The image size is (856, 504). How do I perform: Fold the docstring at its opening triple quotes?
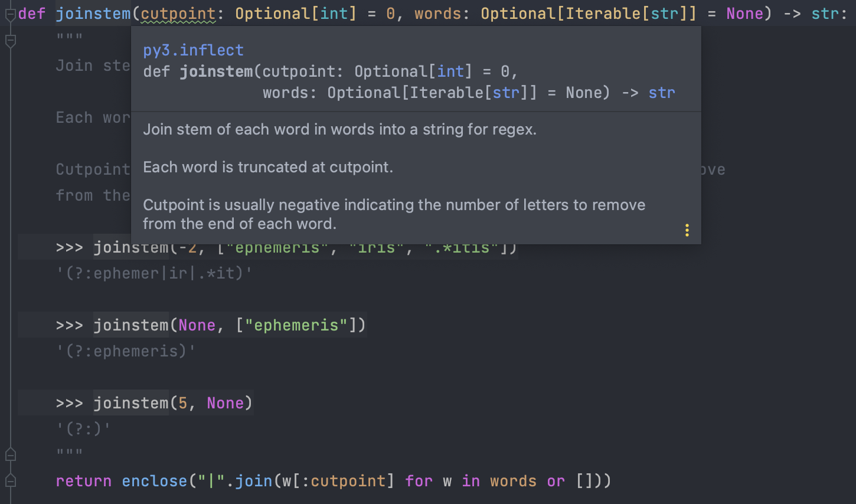[10, 40]
